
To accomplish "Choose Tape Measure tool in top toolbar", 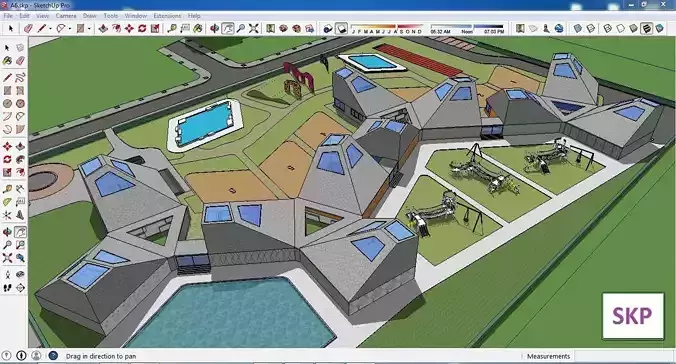I will tap(172, 28).
